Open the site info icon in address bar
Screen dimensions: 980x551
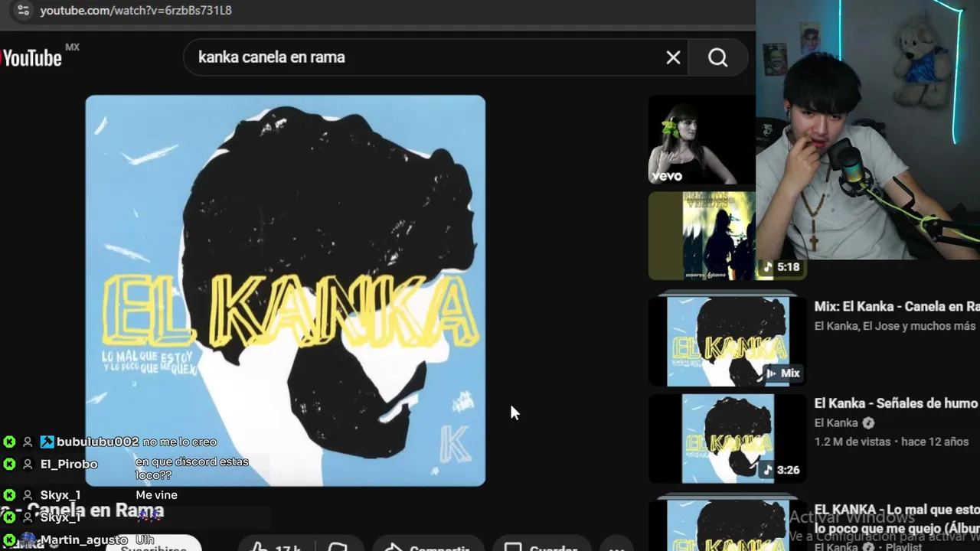22,11
